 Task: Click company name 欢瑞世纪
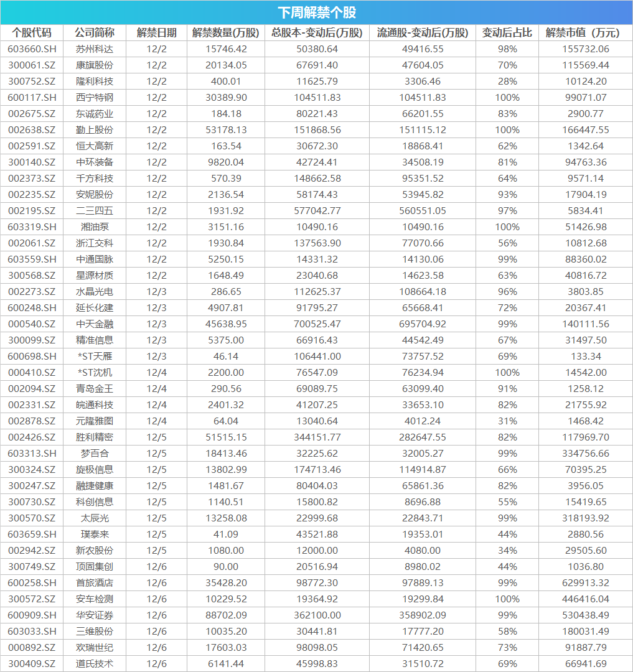(x=95, y=648)
